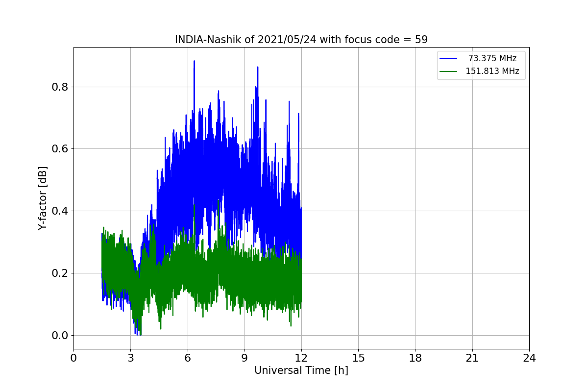588x392 pixels.
Task: Click y-axis tick label 0.8
Action: [60, 87]
